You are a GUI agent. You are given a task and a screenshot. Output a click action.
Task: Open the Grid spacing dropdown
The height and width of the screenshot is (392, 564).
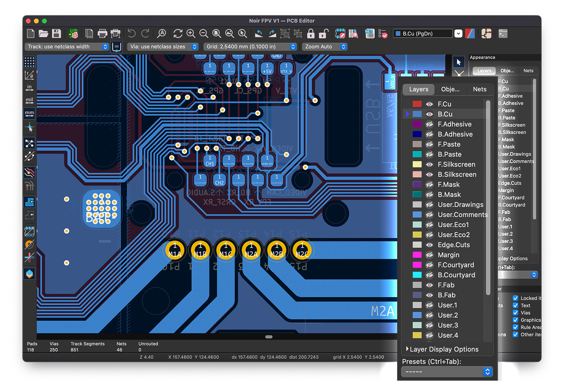[x=250, y=47]
